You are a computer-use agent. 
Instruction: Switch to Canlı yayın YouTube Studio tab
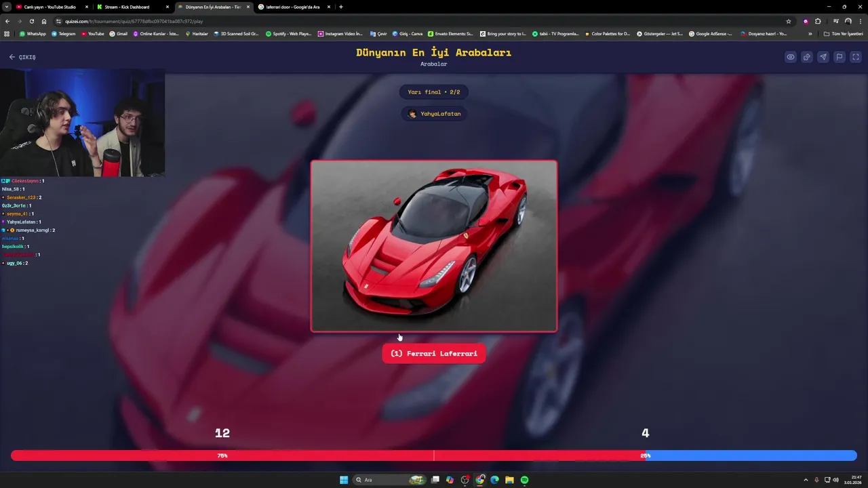click(x=52, y=7)
